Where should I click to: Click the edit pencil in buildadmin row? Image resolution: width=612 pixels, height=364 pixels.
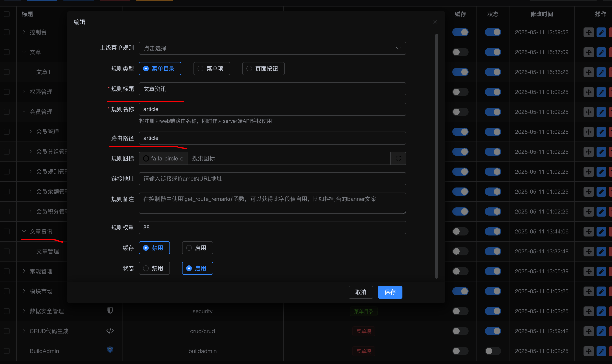pos(601,351)
